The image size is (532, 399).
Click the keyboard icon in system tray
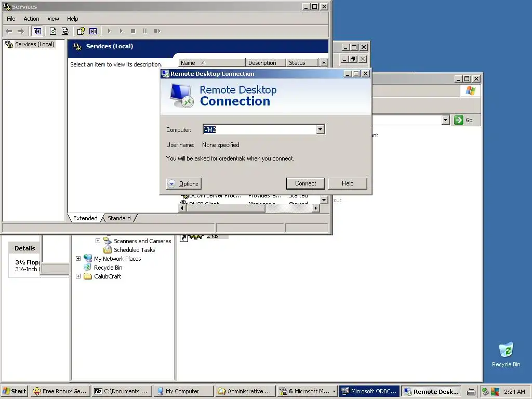click(471, 392)
